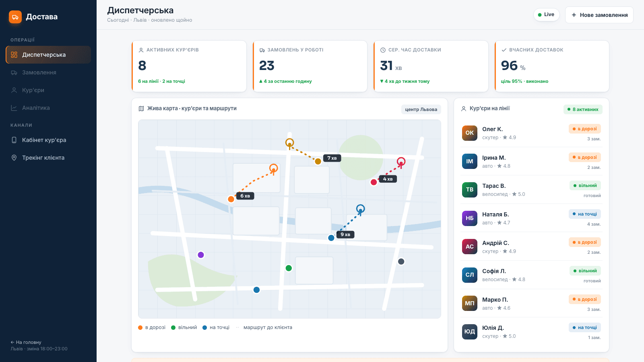Toggle the Live status indicator
644x362 pixels.
coord(546,14)
